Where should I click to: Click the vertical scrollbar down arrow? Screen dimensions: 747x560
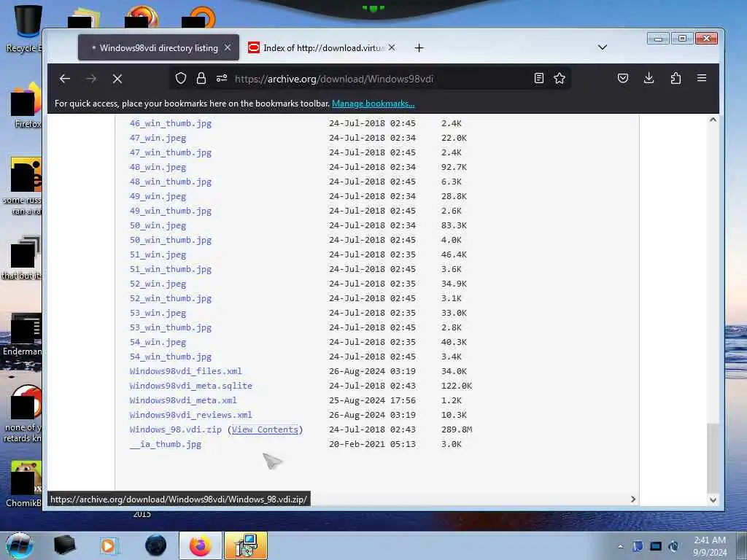713,499
